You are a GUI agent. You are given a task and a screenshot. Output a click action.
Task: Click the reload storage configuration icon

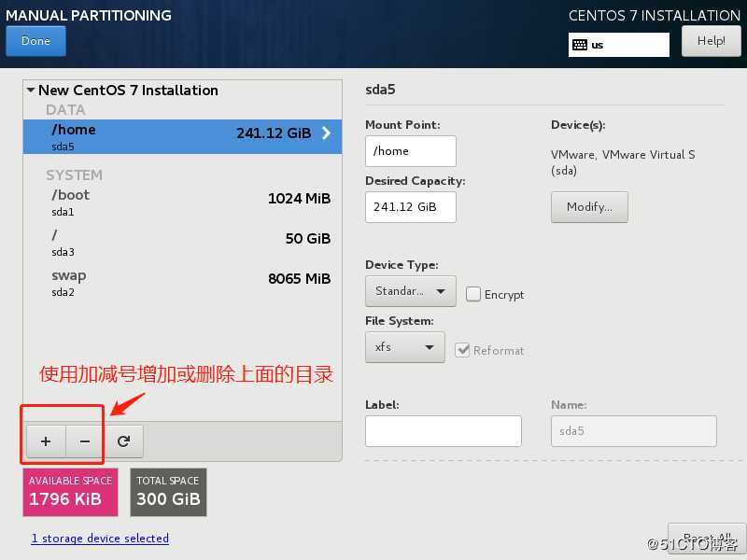[123, 441]
